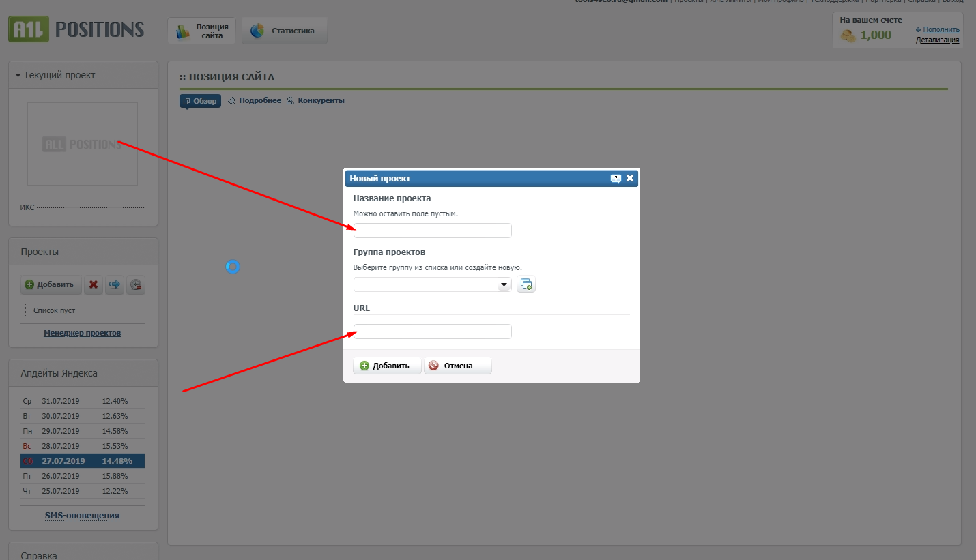The width and height of the screenshot is (976, 560).
Task: Select the highlighted 27.07.2019 row
Action: pyautogui.click(x=83, y=461)
